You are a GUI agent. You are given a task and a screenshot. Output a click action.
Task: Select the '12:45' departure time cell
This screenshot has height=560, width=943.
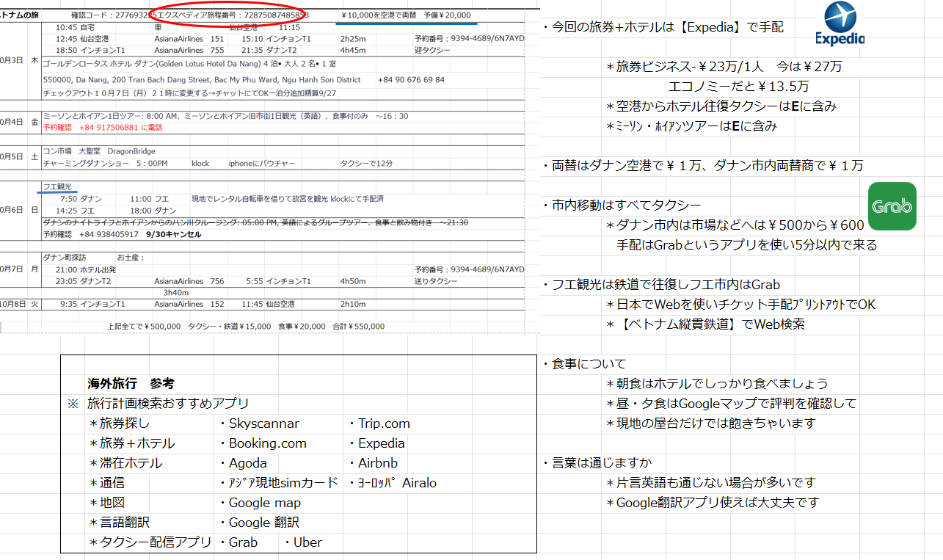coord(65,39)
